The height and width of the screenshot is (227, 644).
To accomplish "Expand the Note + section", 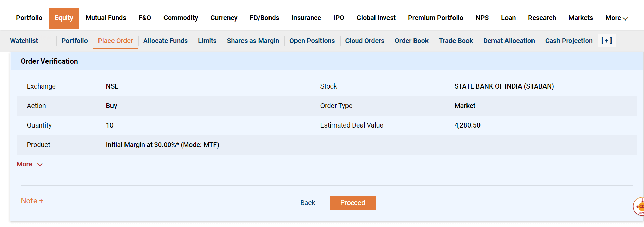I will click(32, 201).
